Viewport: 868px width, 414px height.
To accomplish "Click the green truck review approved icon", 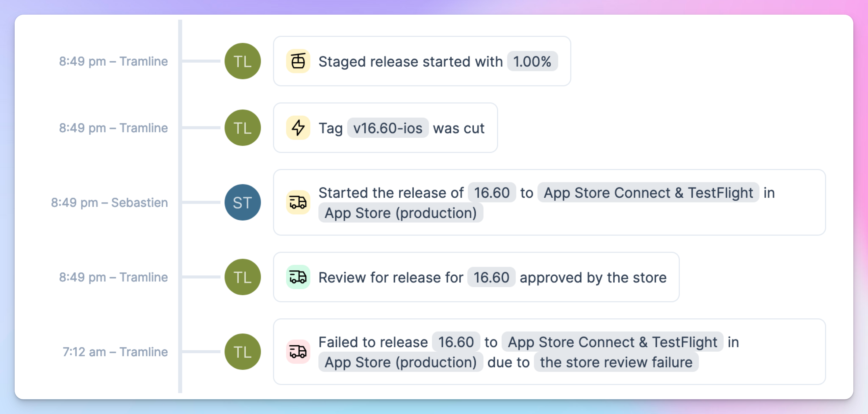I will 298,277.
